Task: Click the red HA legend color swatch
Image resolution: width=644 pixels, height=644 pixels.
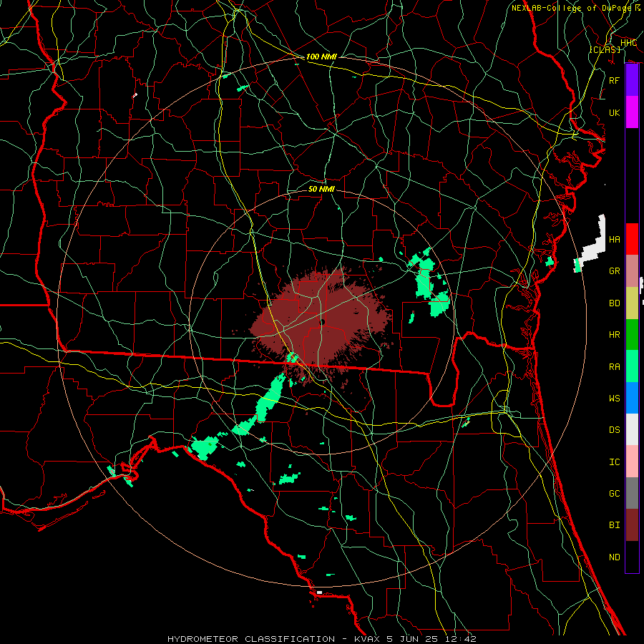Action: tap(632, 239)
